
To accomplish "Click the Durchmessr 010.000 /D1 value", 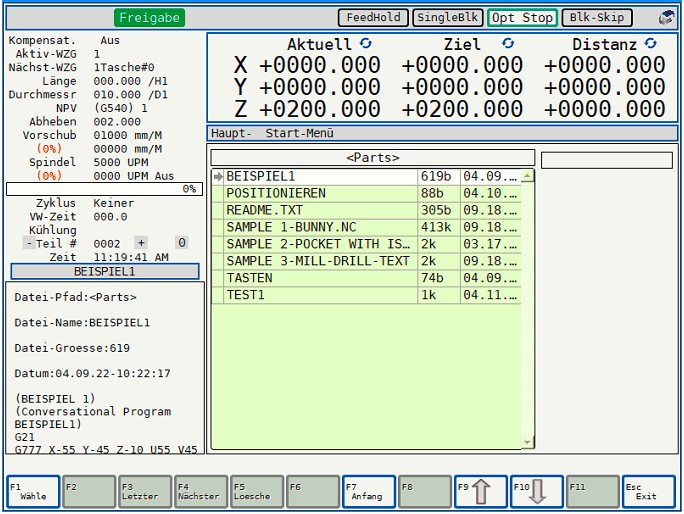I will (130, 95).
